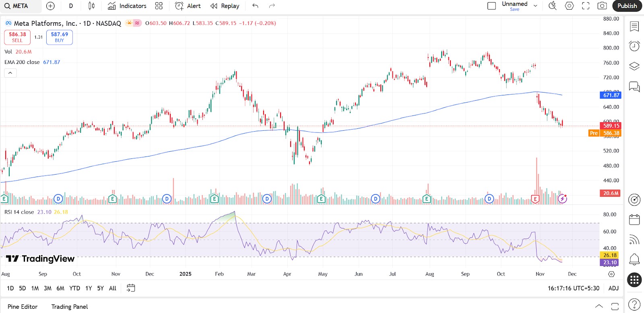
Task: Open the Trading Panel tab
Action: (x=70, y=307)
